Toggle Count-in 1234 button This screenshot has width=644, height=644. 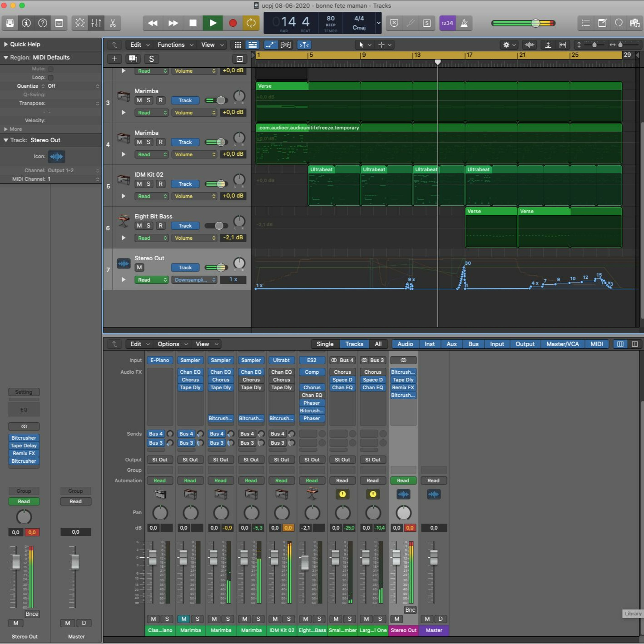(x=447, y=23)
